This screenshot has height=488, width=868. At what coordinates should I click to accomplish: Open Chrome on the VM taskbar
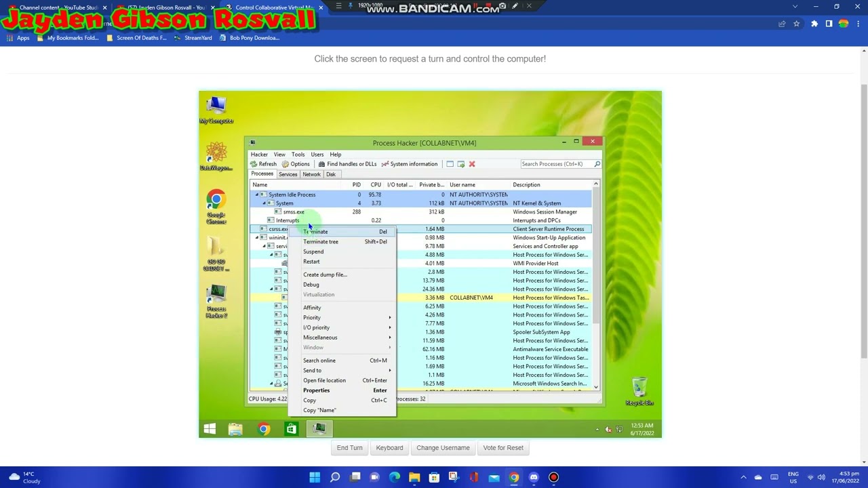tap(264, 429)
